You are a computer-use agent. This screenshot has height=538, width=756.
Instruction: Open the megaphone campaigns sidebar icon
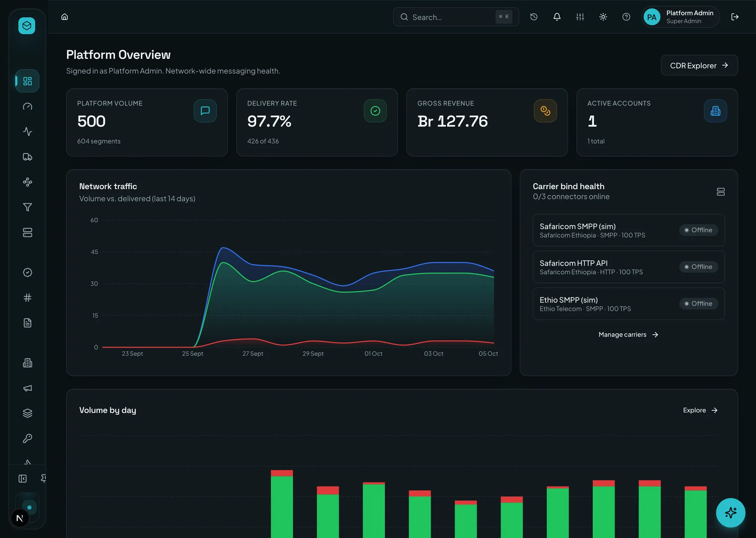27,388
